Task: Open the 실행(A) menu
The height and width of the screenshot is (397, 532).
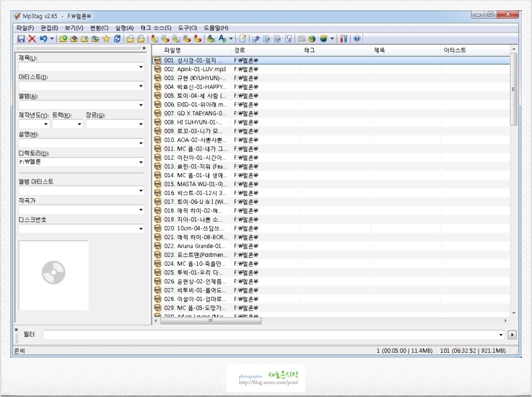Action: 124,28
